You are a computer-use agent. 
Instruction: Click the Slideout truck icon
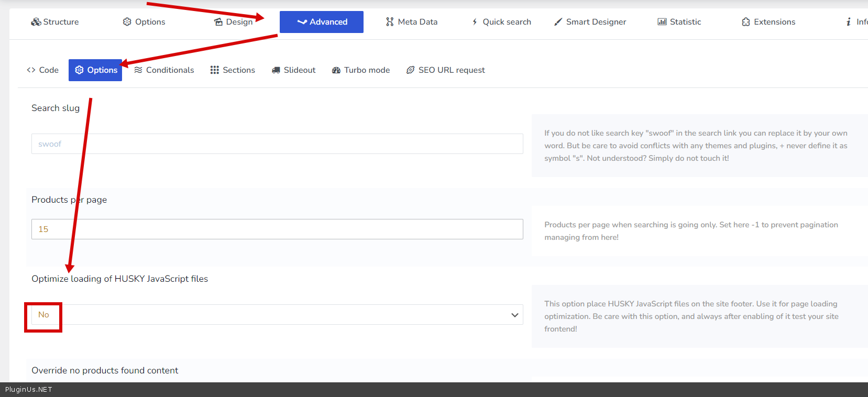click(276, 70)
